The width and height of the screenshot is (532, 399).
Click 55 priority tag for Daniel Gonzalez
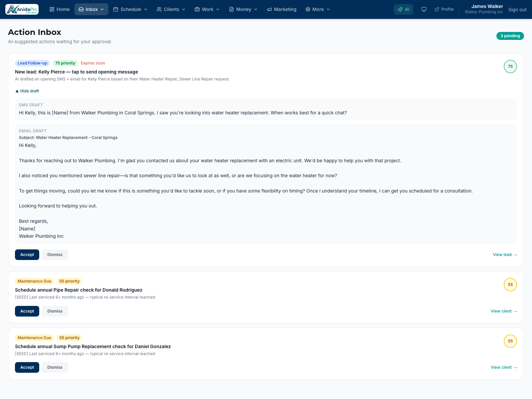[69, 338]
